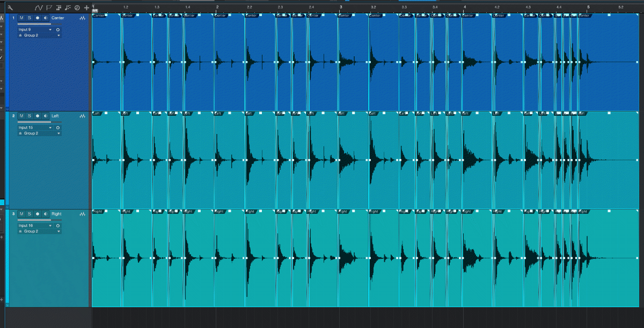Open track list settings wrench icon
Image resolution: width=644 pixels, height=328 pixels.
click(x=10, y=8)
